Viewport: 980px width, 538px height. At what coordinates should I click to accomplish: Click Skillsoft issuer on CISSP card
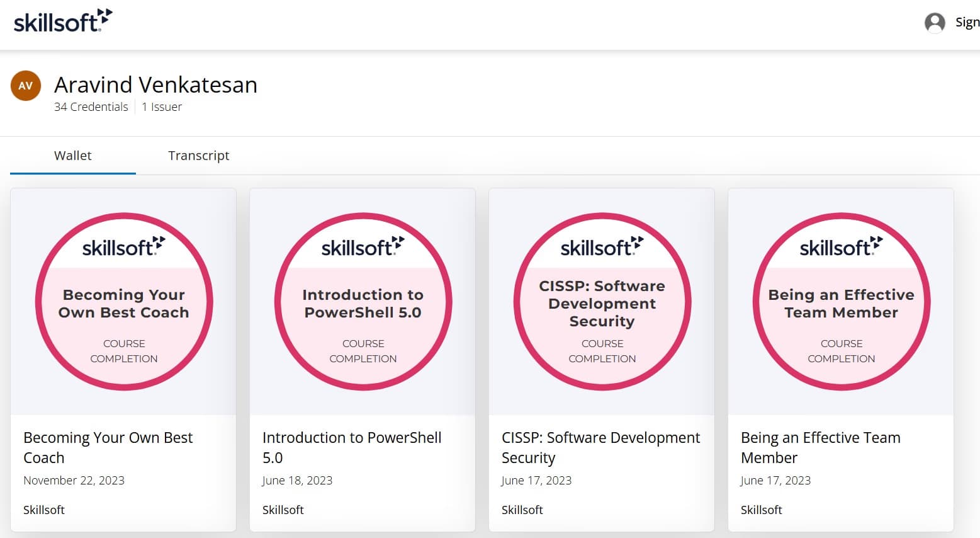click(x=522, y=510)
